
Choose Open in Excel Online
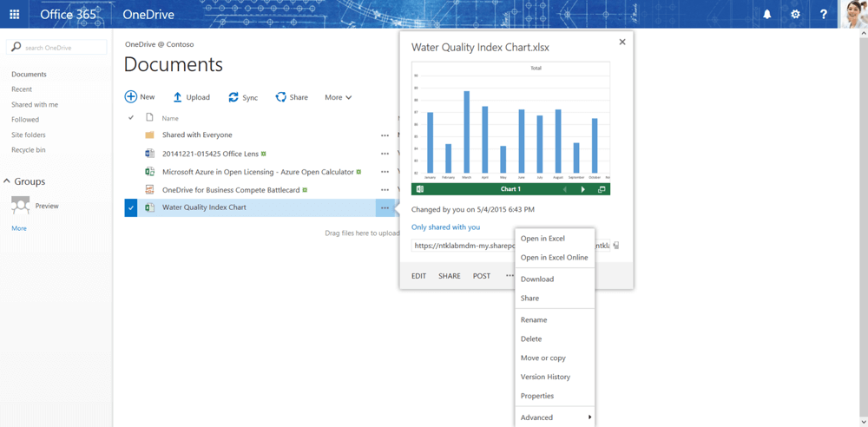pyautogui.click(x=554, y=258)
